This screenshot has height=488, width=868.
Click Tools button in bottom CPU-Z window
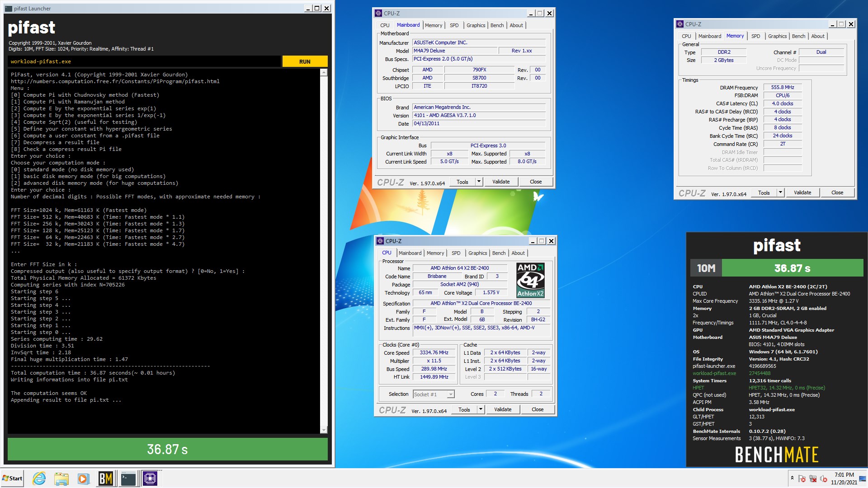[x=464, y=409]
